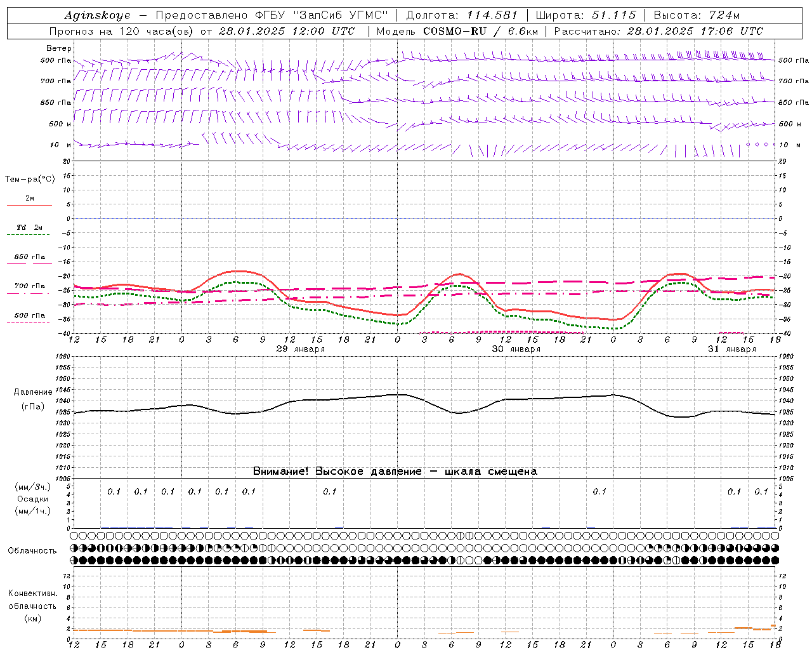The width and height of the screenshot is (812, 650).
Task: Click the 29 января date label
Action: point(301,349)
